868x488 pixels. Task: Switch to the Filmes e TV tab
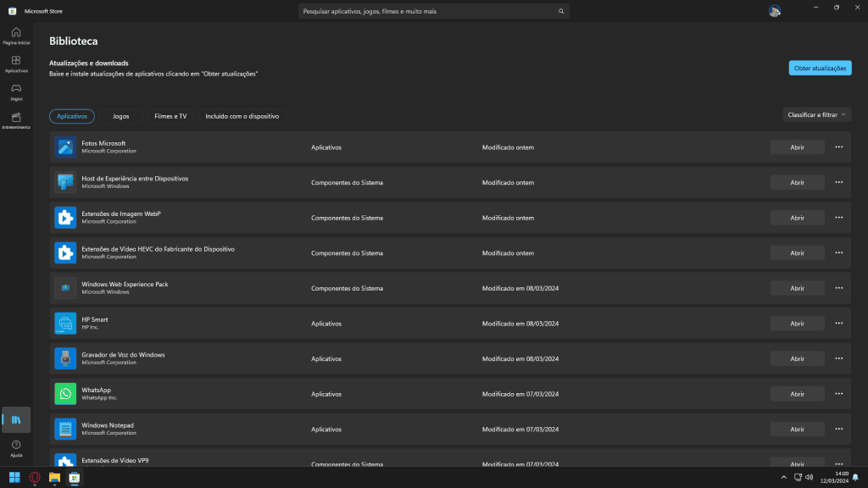[x=170, y=116]
